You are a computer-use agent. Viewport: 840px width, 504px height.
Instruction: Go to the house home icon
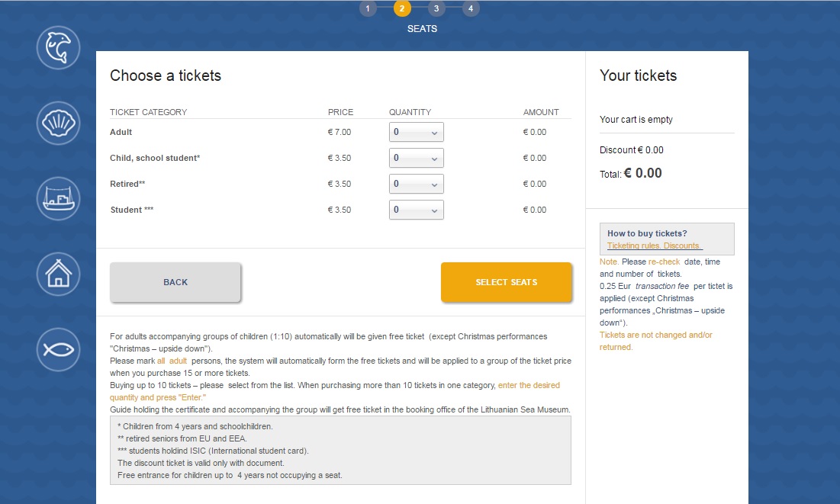tap(59, 274)
